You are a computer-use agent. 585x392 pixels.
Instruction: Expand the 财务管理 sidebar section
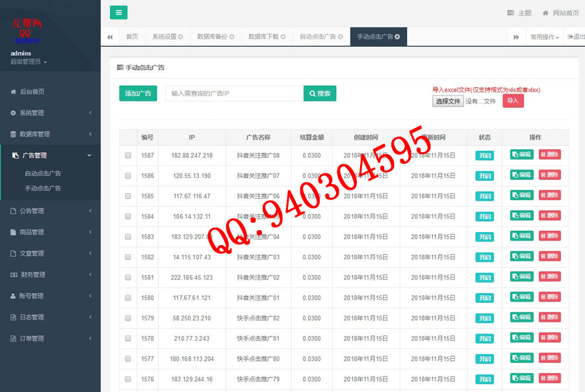click(50, 275)
